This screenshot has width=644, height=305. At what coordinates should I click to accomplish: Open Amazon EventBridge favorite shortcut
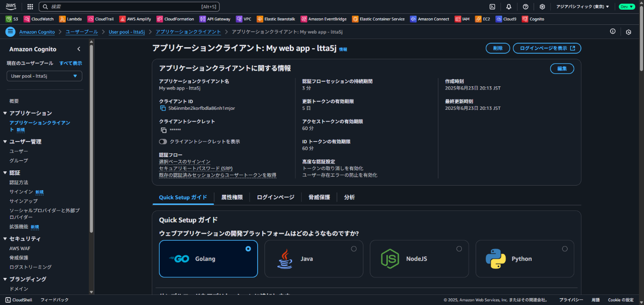pos(324,19)
